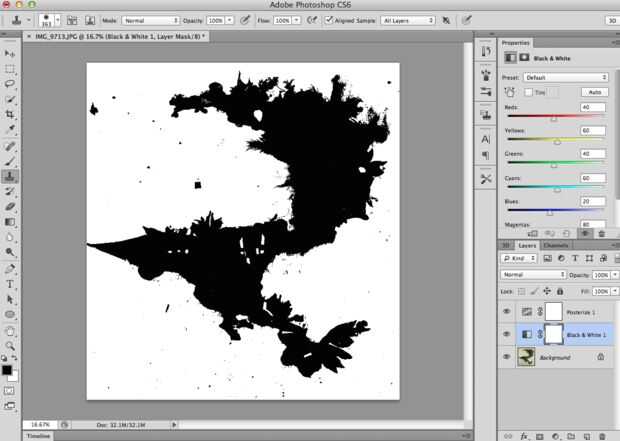Switch to the Channels tab
Image resolution: width=620 pixels, height=441 pixels.
point(556,245)
